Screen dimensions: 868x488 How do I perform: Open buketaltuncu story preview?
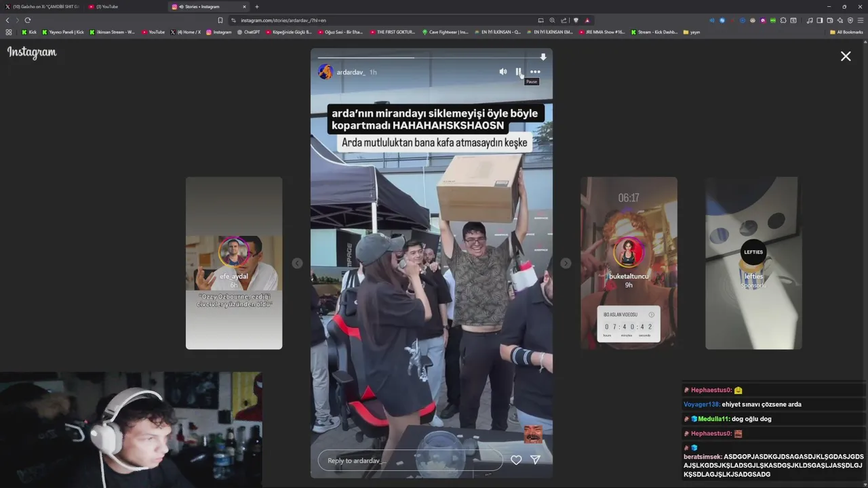pyautogui.click(x=629, y=263)
